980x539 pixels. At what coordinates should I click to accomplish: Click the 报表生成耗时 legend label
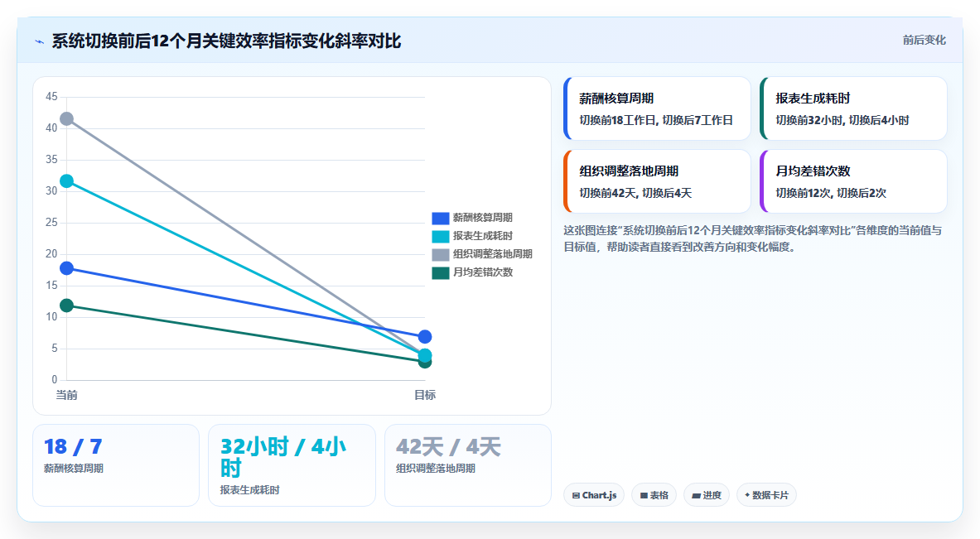(482, 236)
